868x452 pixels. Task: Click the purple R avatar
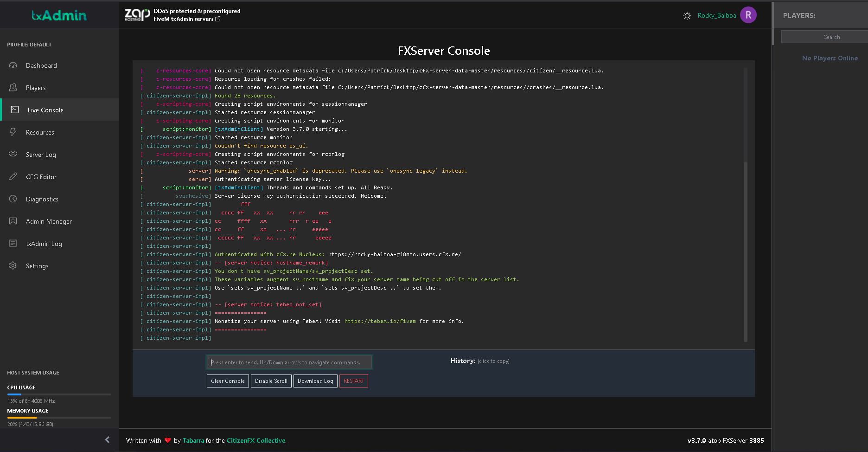748,15
